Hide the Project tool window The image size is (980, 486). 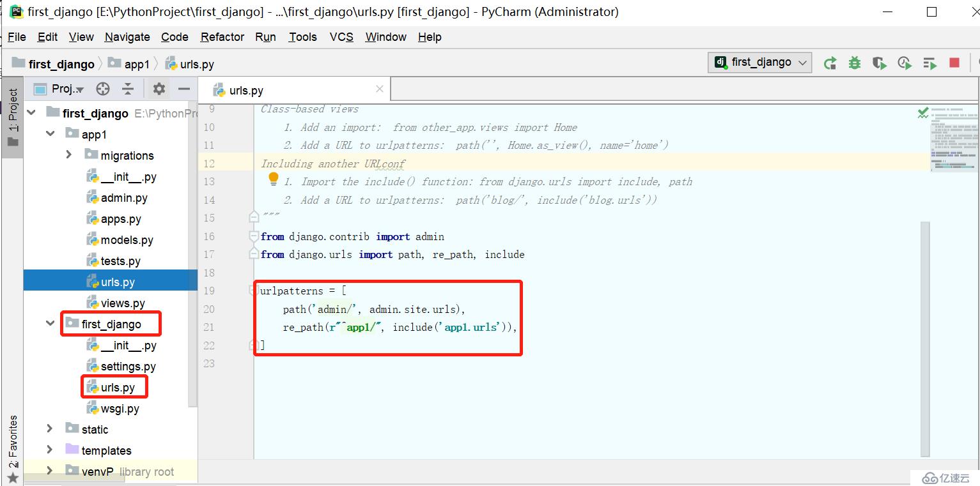click(184, 89)
